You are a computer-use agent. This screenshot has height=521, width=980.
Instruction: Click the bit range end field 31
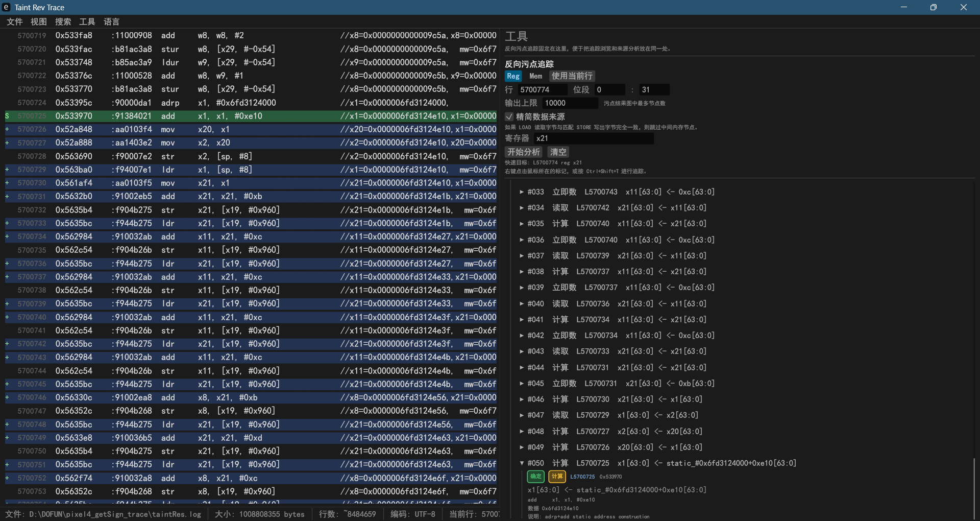pos(654,90)
